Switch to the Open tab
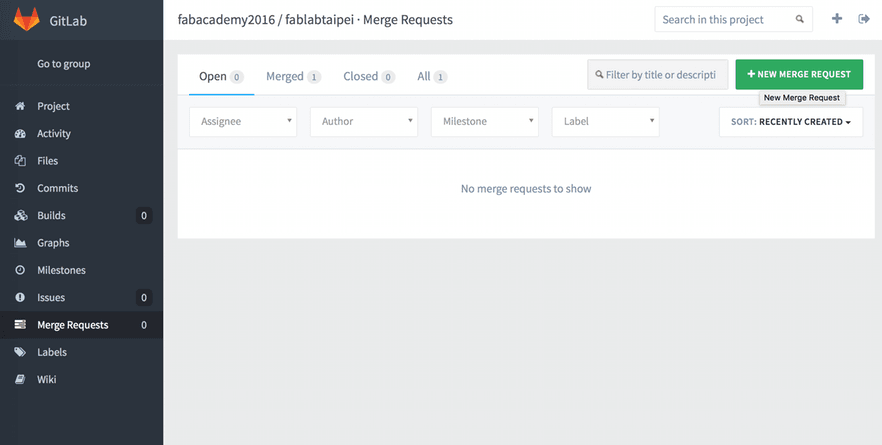Viewport: 882px width, 445px height. tap(221, 77)
